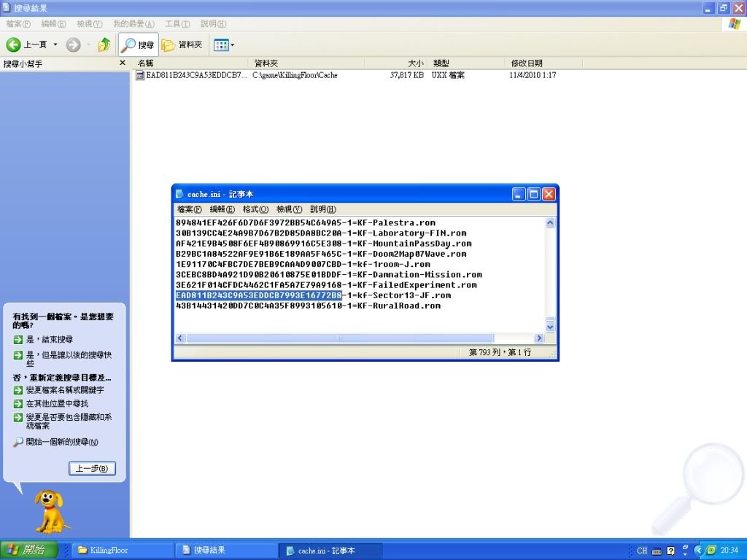
Task: Toggle the 資料夾 (Folders) toolbar button
Action: point(182,44)
